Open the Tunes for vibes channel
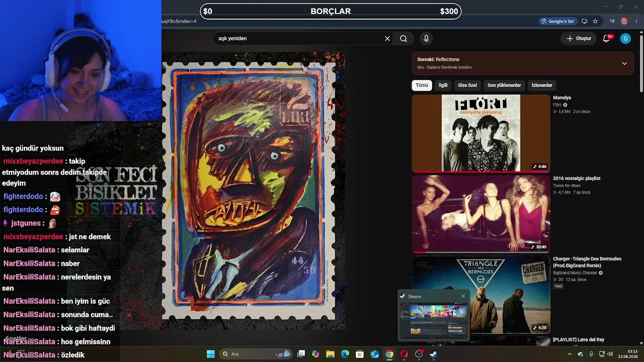This screenshot has height=362, width=644. pos(567,186)
